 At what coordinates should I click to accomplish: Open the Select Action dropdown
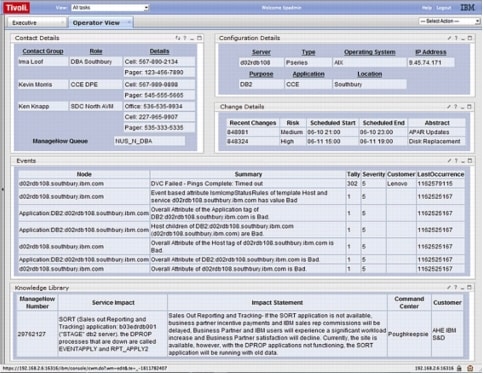tap(449, 21)
